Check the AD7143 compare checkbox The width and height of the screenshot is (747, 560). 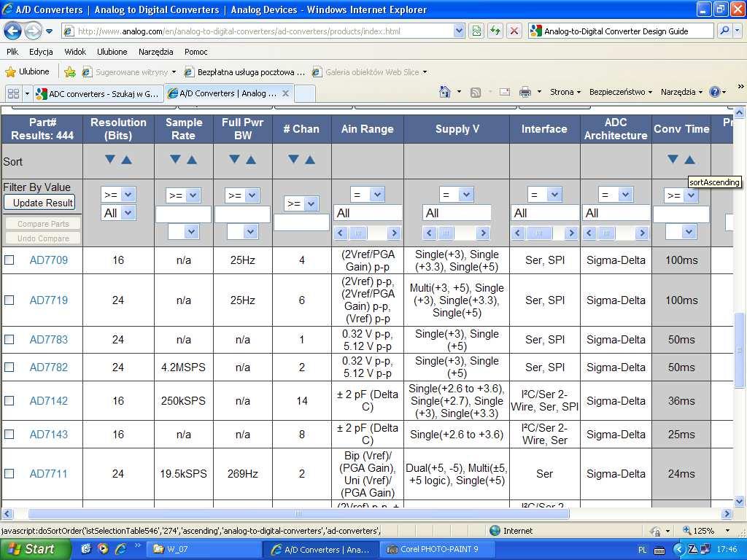coord(9,435)
